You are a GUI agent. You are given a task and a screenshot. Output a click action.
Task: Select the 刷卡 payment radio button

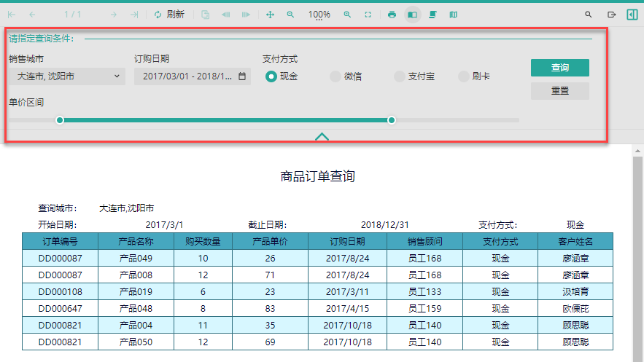463,76
